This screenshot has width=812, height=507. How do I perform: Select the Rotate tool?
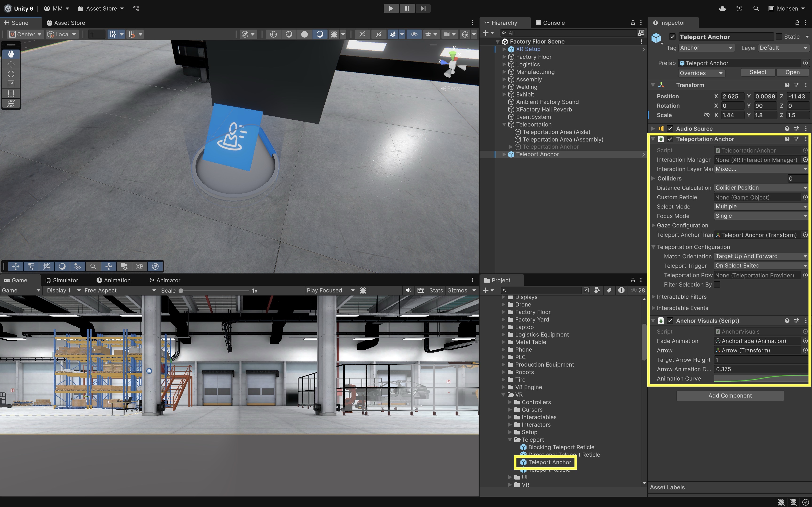(11, 74)
